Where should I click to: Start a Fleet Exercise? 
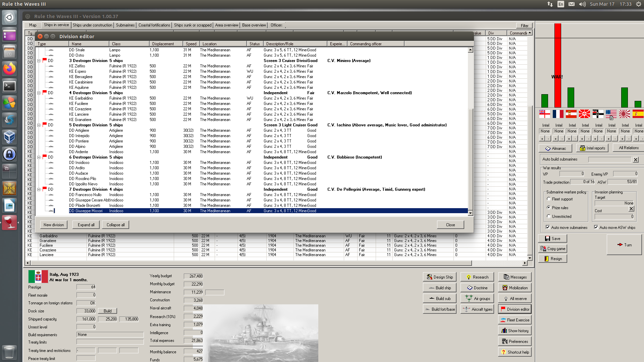515,320
